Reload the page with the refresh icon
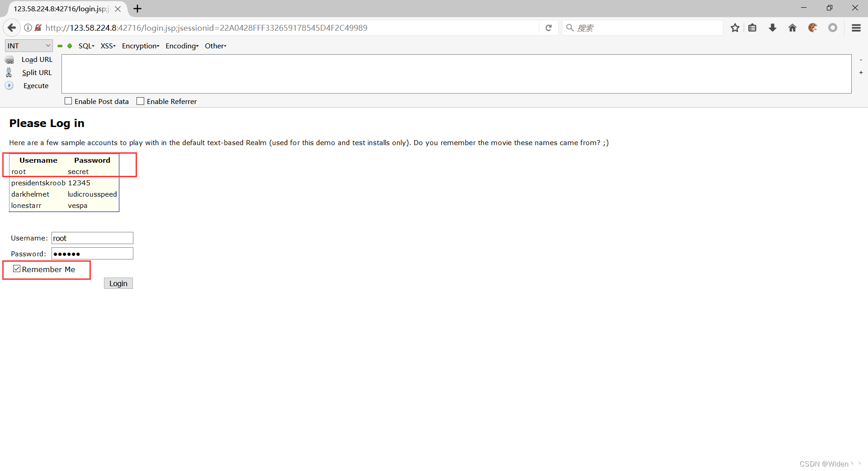Image resolution: width=868 pixels, height=471 pixels. [x=548, y=28]
